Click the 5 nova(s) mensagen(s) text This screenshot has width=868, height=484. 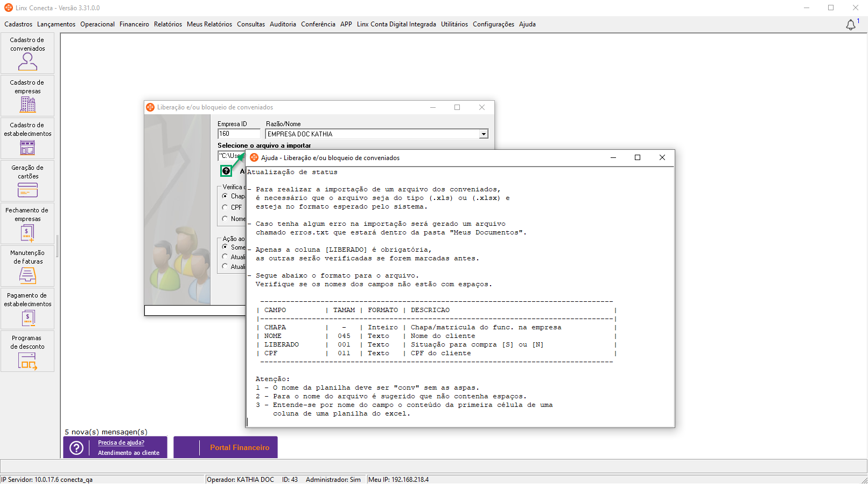click(106, 432)
